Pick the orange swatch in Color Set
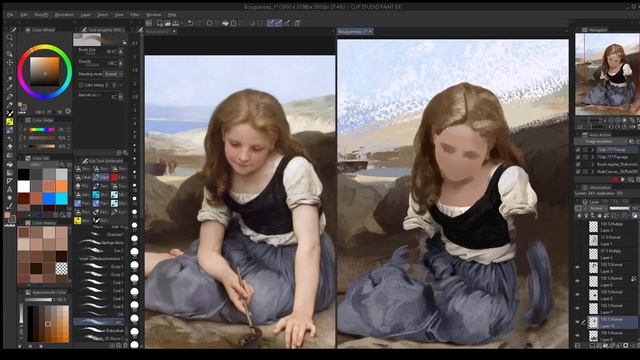Screen dimensions: 640x360 (62, 186)
